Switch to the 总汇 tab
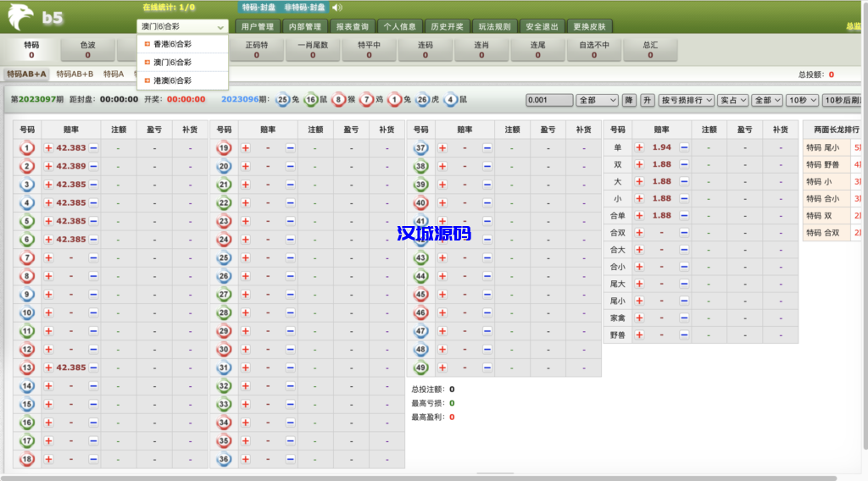 tap(650, 50)
